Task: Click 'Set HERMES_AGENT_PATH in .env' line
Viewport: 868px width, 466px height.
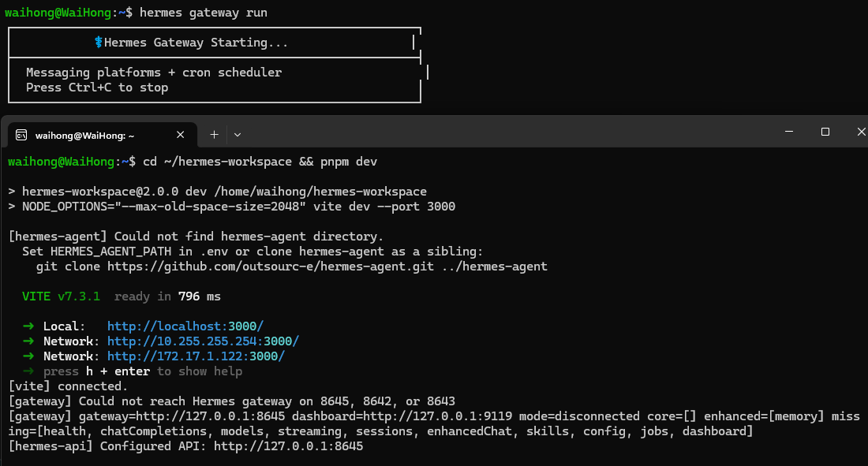Action: tap(253, 251)
